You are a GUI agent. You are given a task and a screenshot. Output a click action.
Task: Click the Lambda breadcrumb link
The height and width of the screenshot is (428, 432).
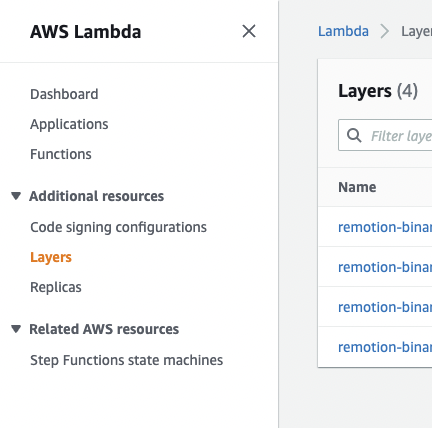[x=343, y=31]
